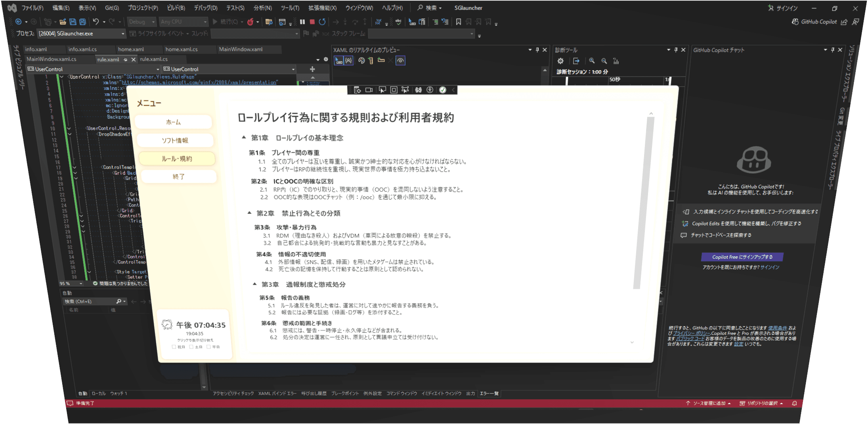Image resolution: width=868 pixels, height=424 pixels.
Task: Toggle pin on GitHub Copilot chat panel
Action: click(833, 50)
